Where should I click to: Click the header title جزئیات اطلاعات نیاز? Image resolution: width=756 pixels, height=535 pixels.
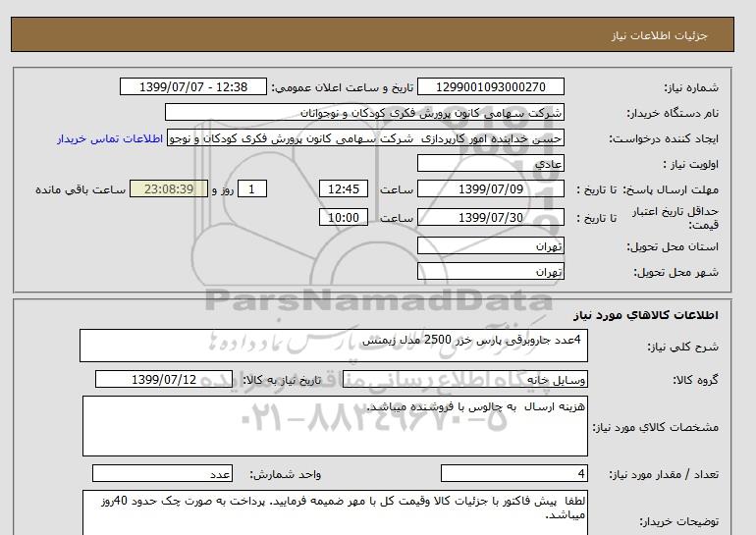pos(659,35)
